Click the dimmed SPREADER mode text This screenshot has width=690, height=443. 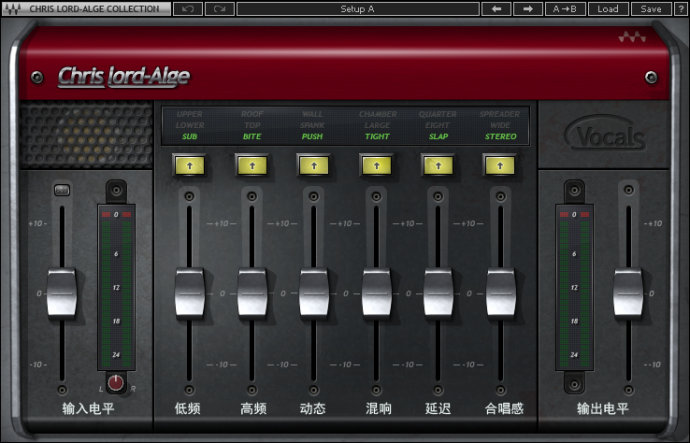tap(500, 114)
